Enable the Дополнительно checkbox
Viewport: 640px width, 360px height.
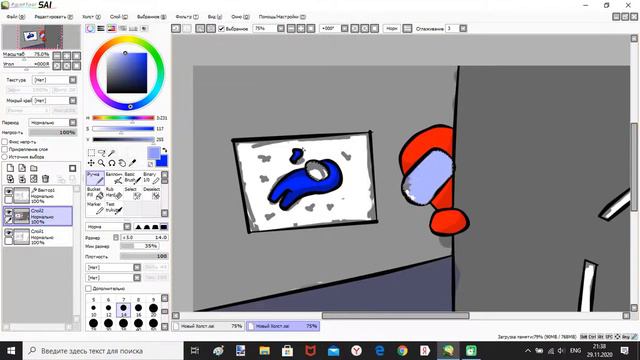(88, 289)
